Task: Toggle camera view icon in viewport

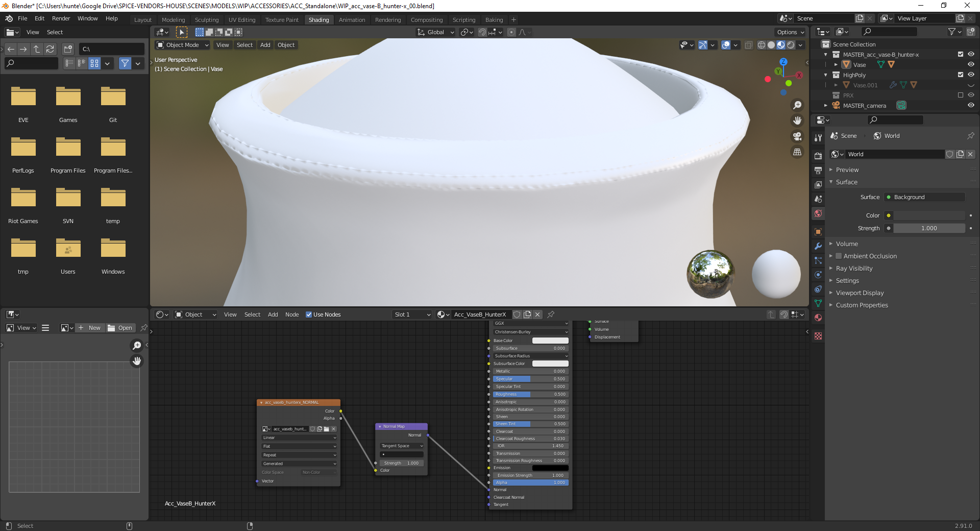Action: coord(797,136)
